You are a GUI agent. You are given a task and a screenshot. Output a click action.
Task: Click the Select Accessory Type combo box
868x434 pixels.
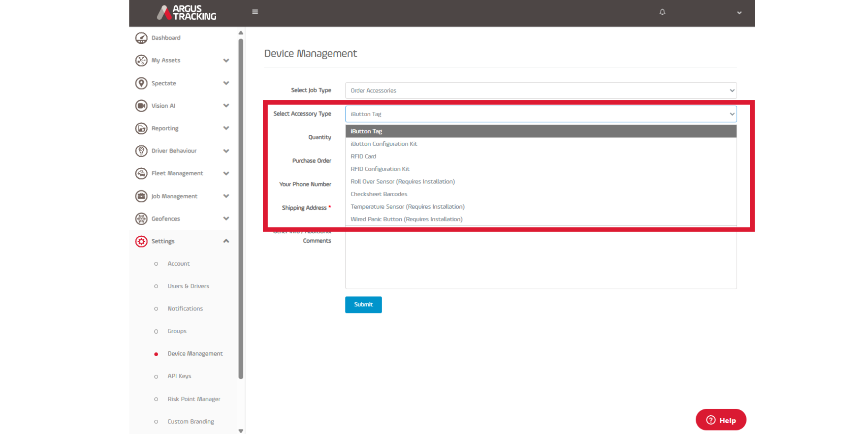(541, 114)
